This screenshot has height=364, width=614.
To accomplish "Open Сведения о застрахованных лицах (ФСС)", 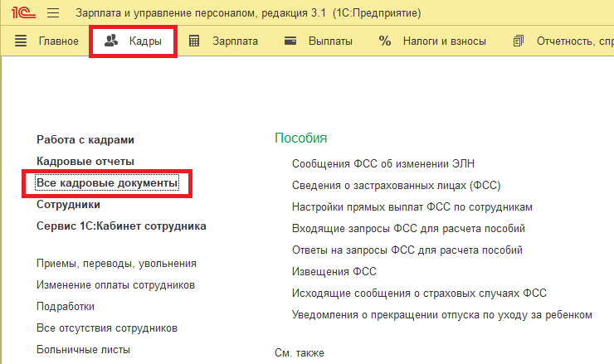I will (397, 185).
